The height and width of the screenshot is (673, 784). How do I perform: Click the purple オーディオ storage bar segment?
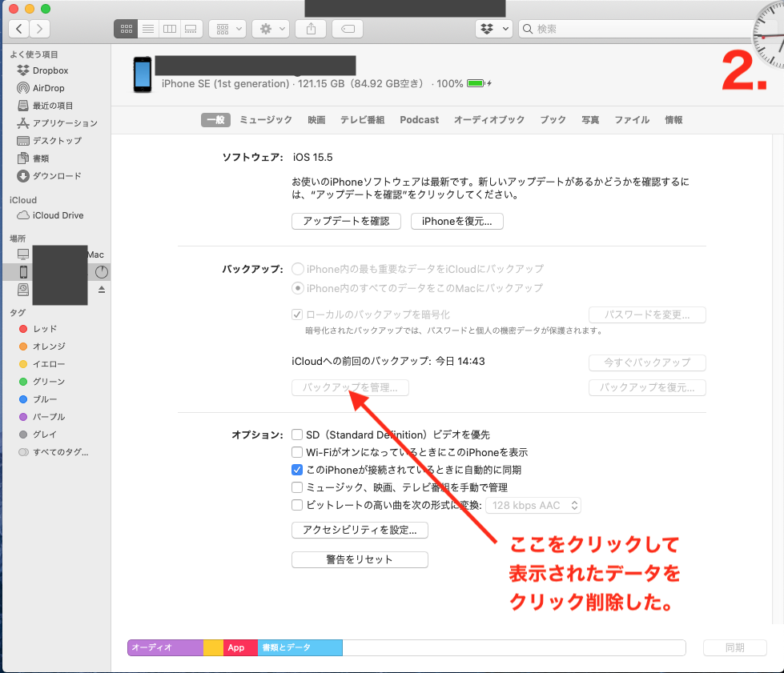(165, 647)
